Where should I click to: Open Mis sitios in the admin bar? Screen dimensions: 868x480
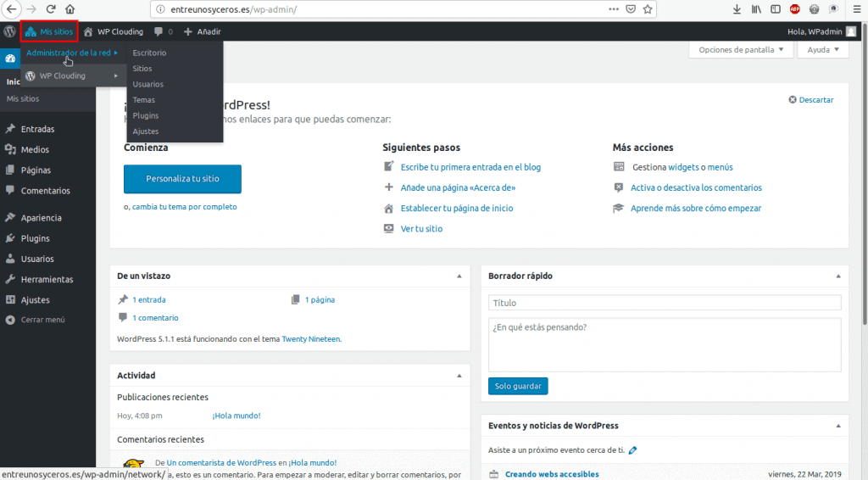tap(49, 31)
